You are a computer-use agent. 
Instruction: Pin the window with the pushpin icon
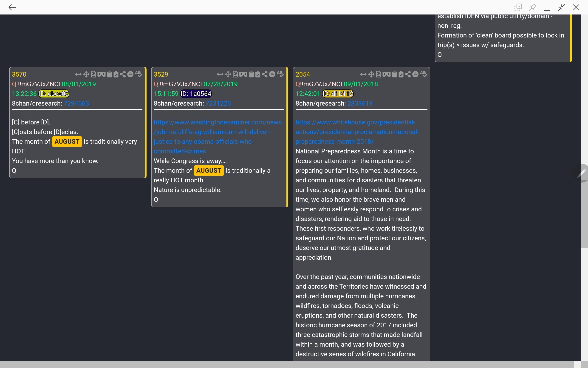pos(533,7)
